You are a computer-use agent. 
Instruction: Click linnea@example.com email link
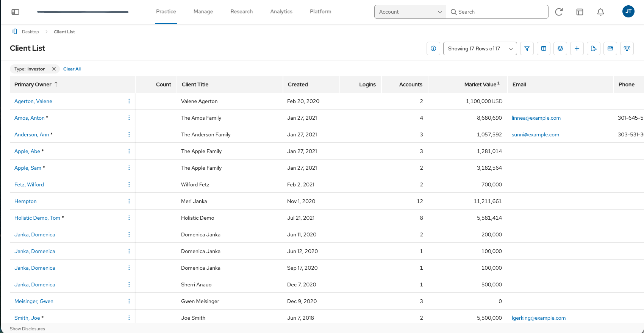click(536, 118)
